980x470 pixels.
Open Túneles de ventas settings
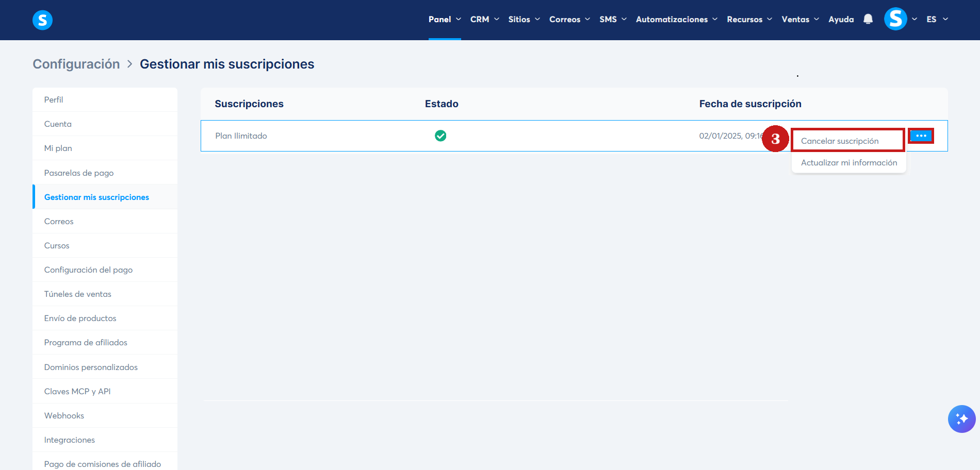(x=105, y=294)
